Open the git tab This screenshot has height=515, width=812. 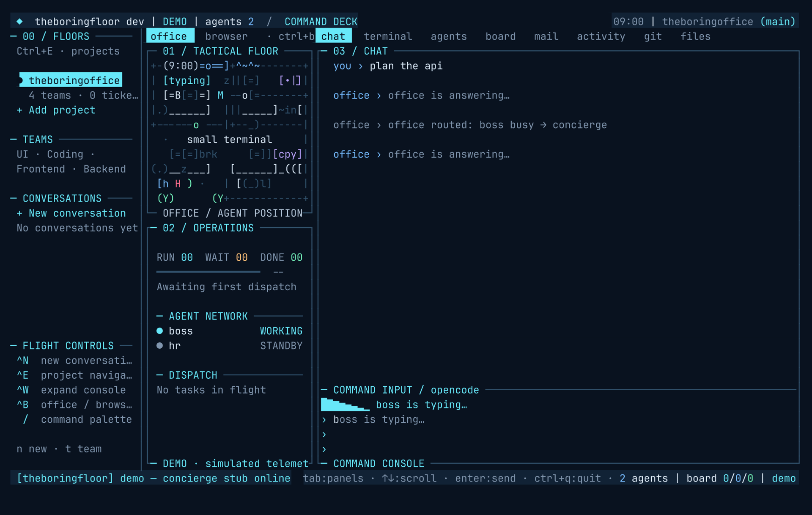[x=653, y=36]
